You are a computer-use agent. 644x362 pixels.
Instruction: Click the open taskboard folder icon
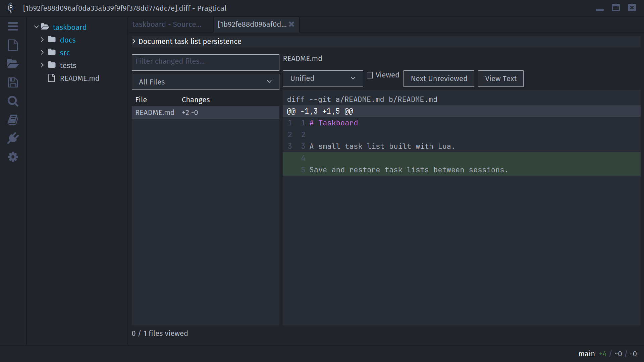point(45,27)
